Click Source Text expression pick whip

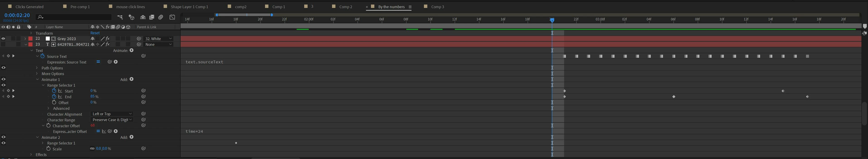110,62
